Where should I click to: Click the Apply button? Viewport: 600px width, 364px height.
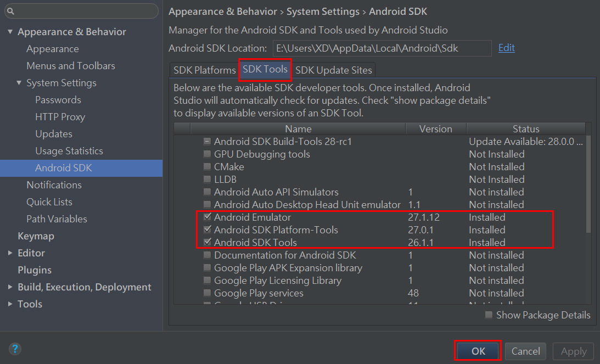574,351
